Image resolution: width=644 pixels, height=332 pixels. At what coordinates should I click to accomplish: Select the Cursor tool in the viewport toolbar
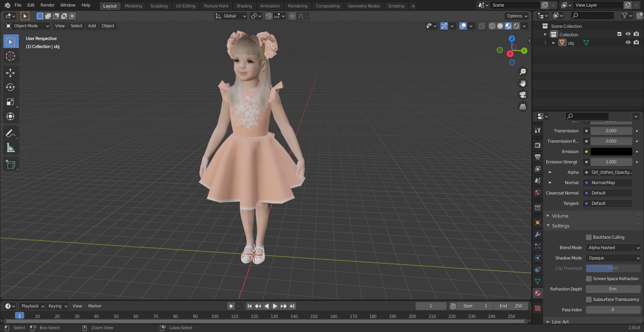(x=10, y=56)
